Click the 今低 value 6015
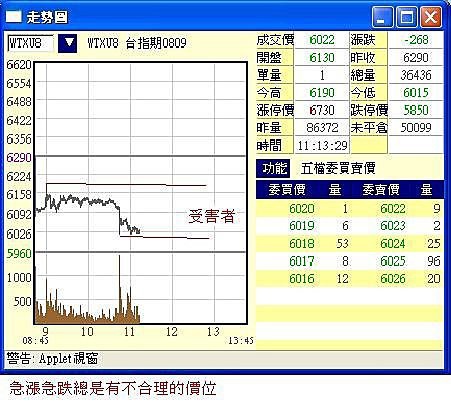 pos(416,93)
